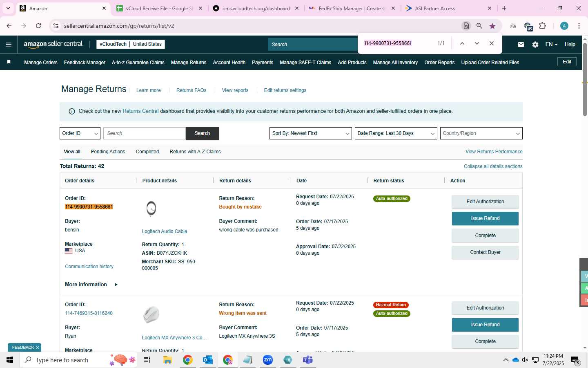Open the Windows Start menu
588x368 pixels.
click(10, 360)
